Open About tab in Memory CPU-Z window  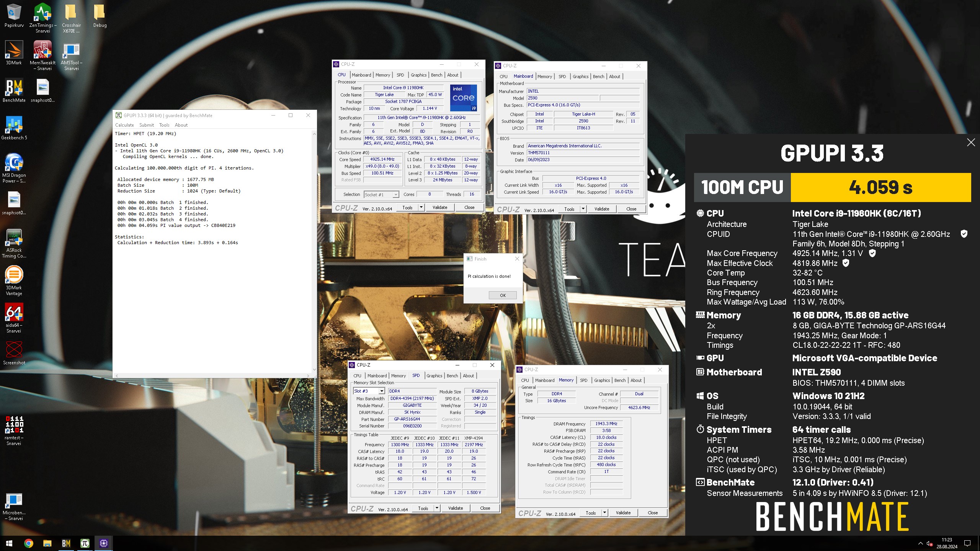[x=636, y=380]
